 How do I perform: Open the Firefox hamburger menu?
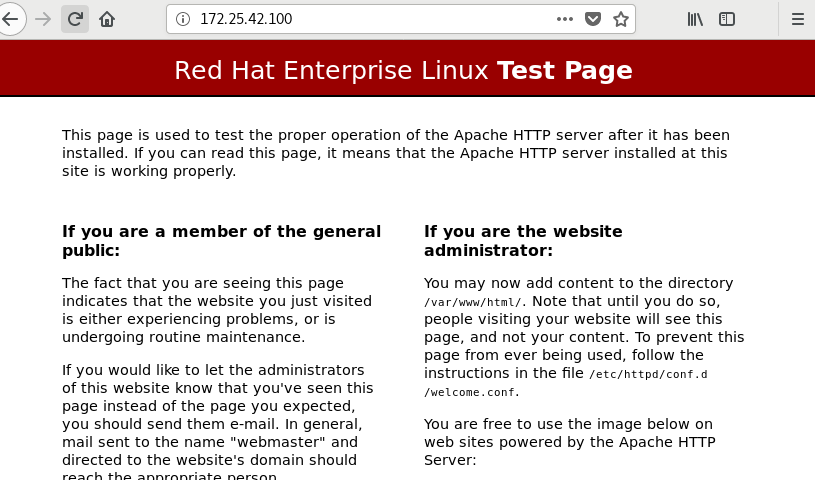[x=798, y=19]
